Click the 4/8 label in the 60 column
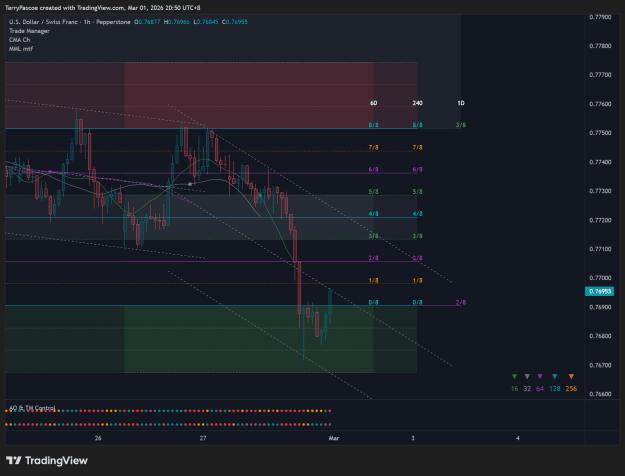 click(x=373, y=214)
